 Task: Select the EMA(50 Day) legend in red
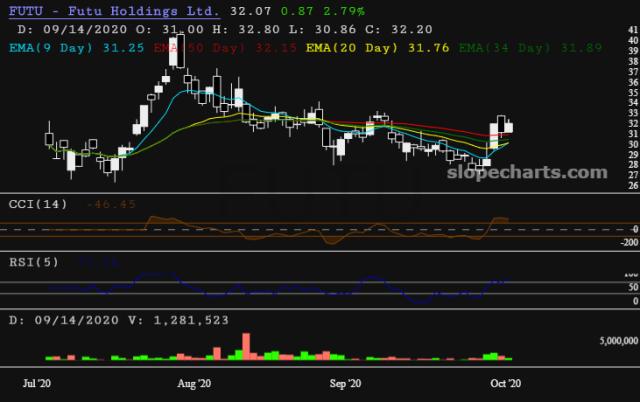tap(225, 48)
